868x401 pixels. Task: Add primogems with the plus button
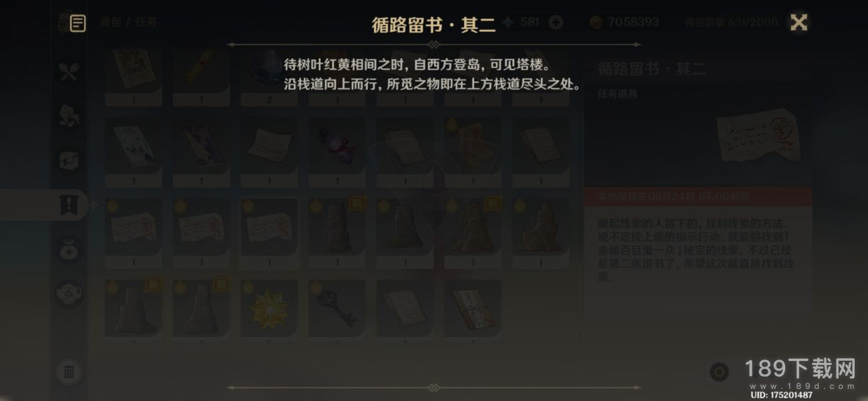pos(555,22)
